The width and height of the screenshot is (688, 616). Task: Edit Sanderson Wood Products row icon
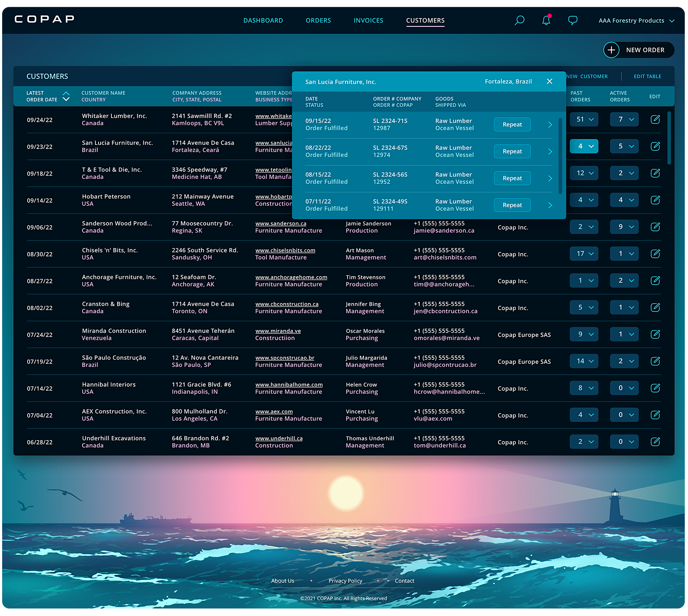pos(655,227)
